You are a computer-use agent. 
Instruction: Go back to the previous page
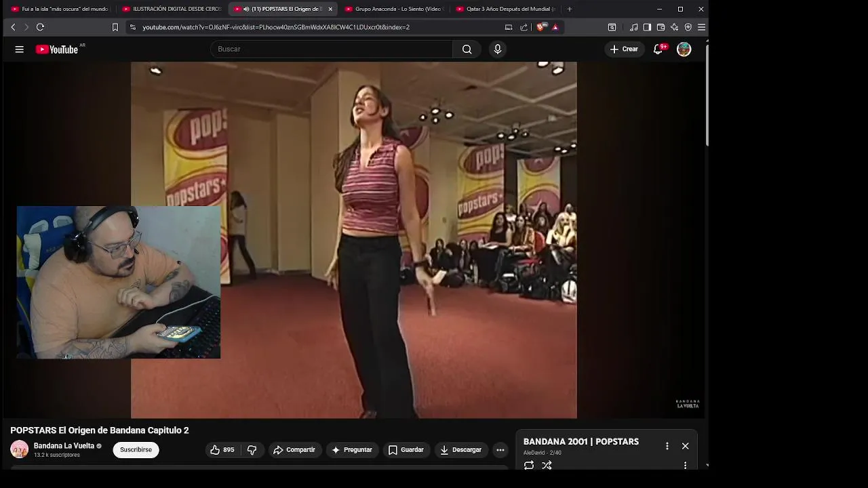[13, 27]
